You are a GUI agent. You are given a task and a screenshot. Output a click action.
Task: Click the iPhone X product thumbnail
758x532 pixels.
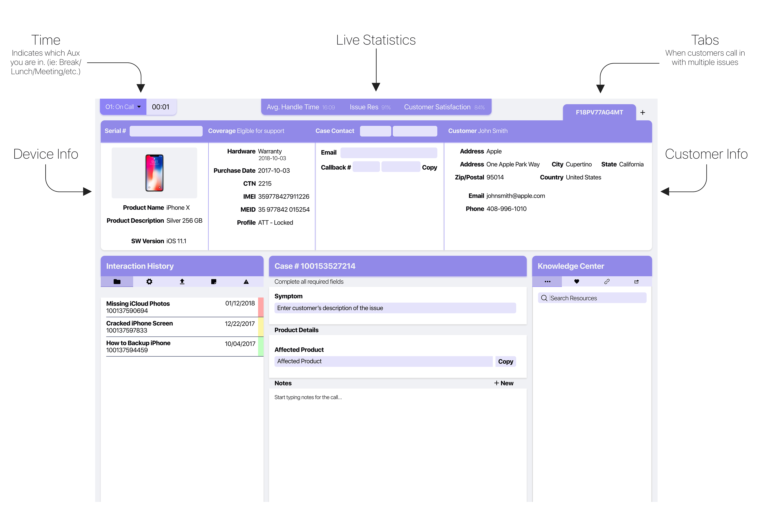pos(155,173)
